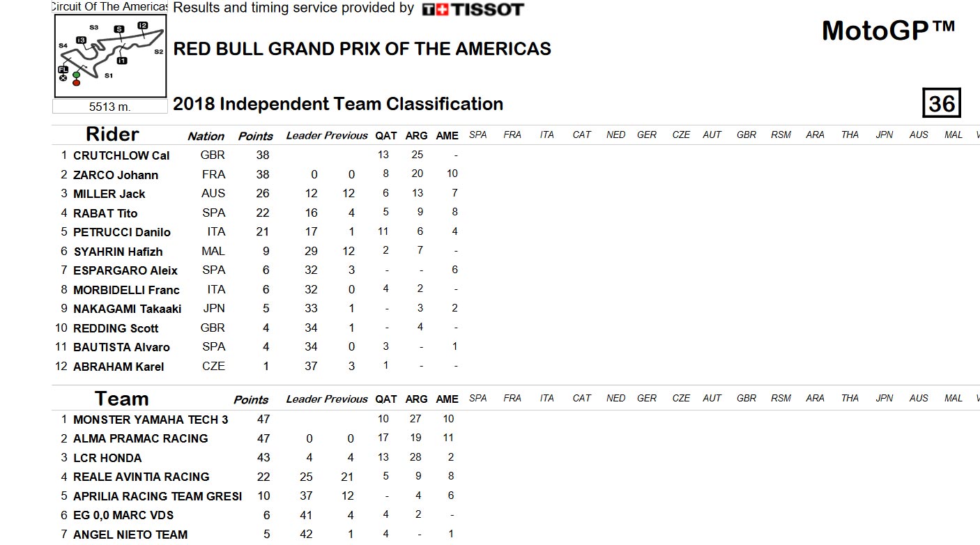Click the Tissot logo at top
The height and width of the screenshot is (545, 980).
[x=473, y=9]
